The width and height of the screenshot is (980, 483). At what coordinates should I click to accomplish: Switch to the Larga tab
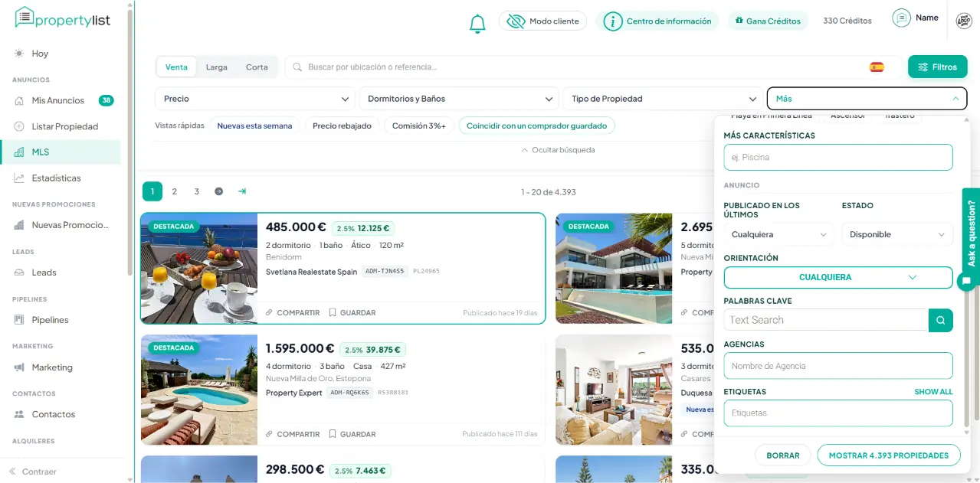[217, 67]
